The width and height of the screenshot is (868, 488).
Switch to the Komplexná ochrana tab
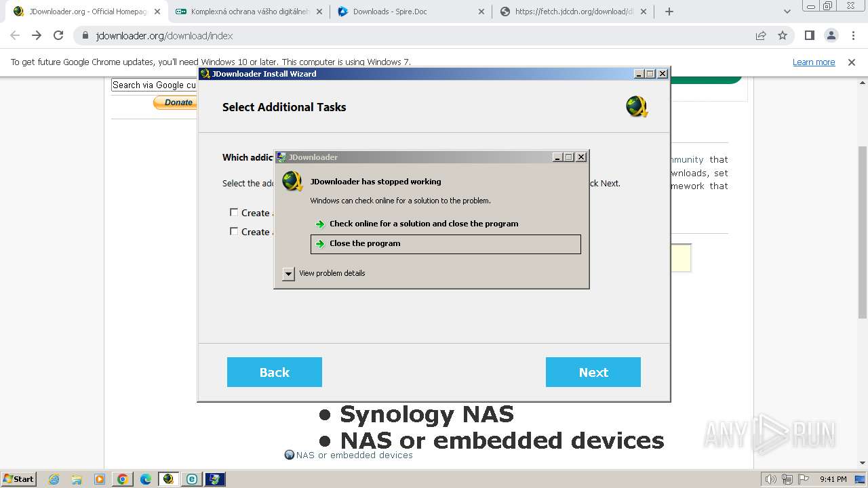(x=248, y=12)
